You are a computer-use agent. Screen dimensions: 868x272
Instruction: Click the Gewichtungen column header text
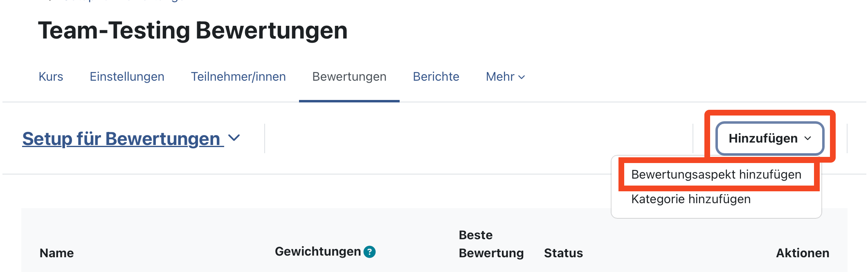[x=317, y=252]
